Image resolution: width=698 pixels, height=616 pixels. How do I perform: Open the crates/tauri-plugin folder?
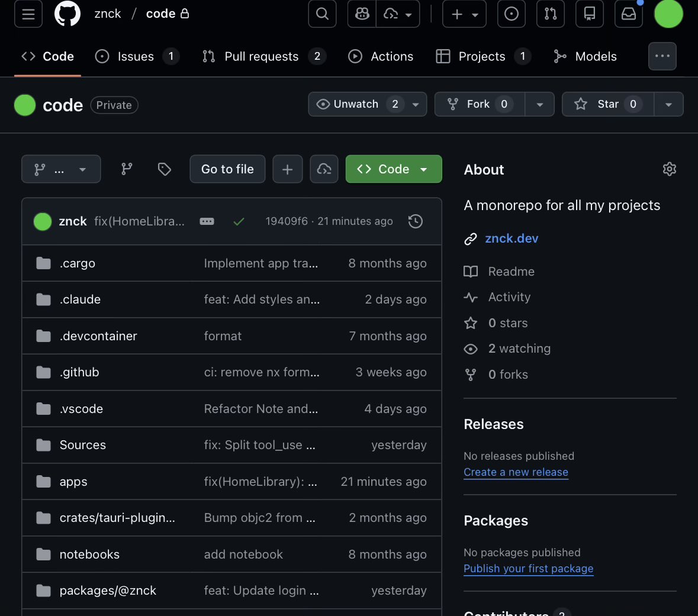click(118, 518)
